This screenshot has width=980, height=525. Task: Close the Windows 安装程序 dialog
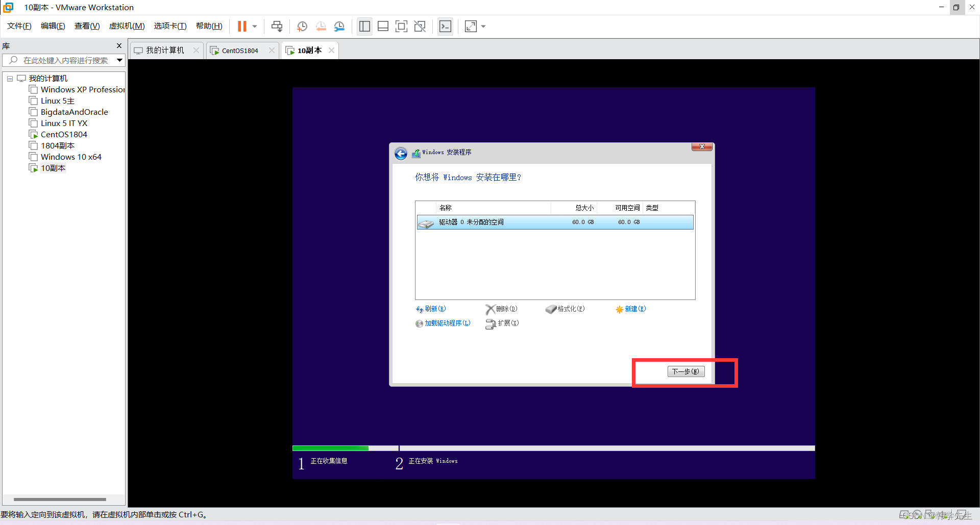(702, 147)
